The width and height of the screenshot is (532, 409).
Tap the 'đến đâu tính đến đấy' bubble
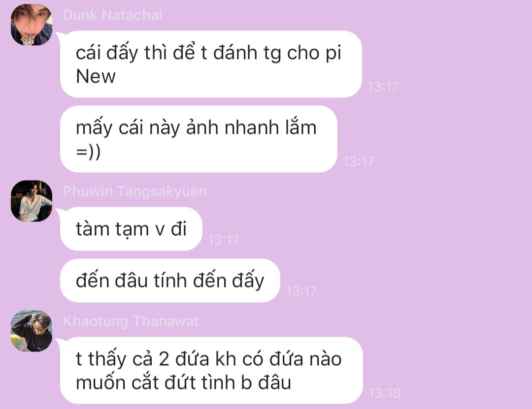point(170,281)
